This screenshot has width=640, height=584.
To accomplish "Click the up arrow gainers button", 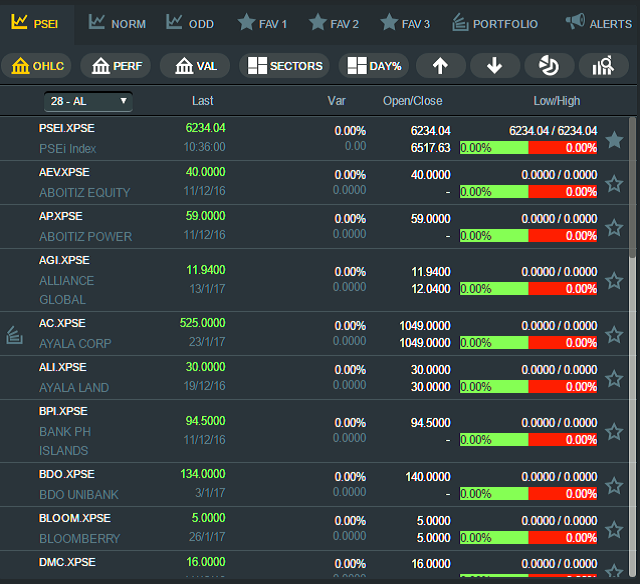I will pyautogui.click(x=440, y=66).
